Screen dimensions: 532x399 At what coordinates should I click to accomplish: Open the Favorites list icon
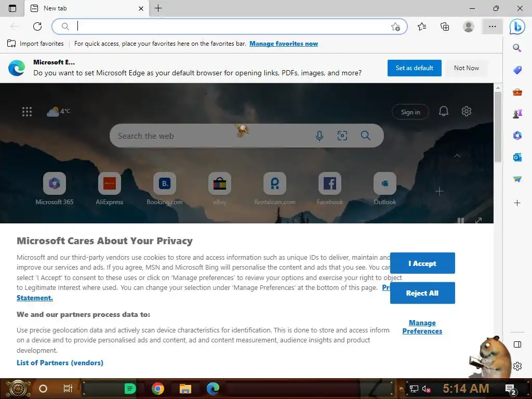[x=422, y=26]
